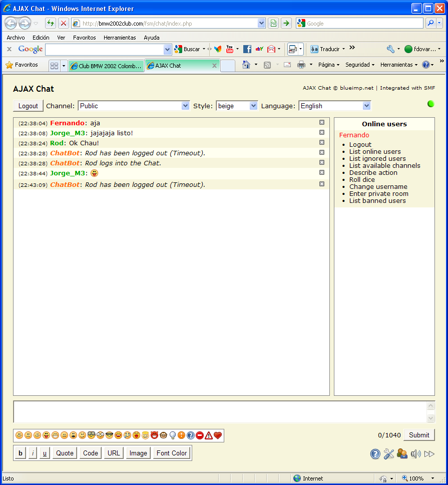This screenshot has width=448, height=485.
Task: Insert the orange exclamation emoticon
Action: pyautogui.click(x=182, y=435)
